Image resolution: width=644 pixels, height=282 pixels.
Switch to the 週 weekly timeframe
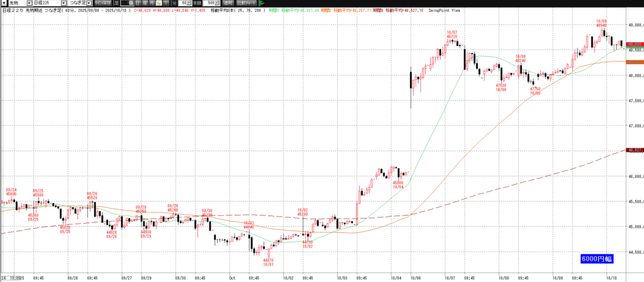tap(145, 3)
